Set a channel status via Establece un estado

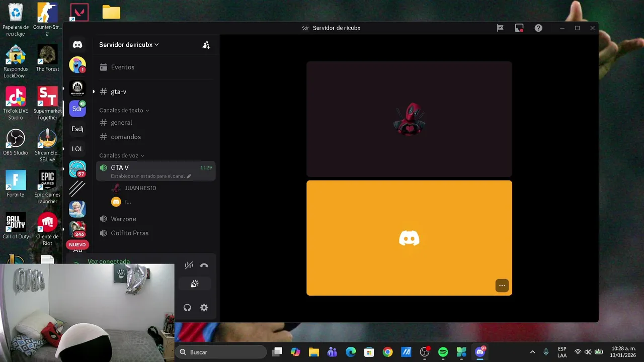(x=151, y=176)
